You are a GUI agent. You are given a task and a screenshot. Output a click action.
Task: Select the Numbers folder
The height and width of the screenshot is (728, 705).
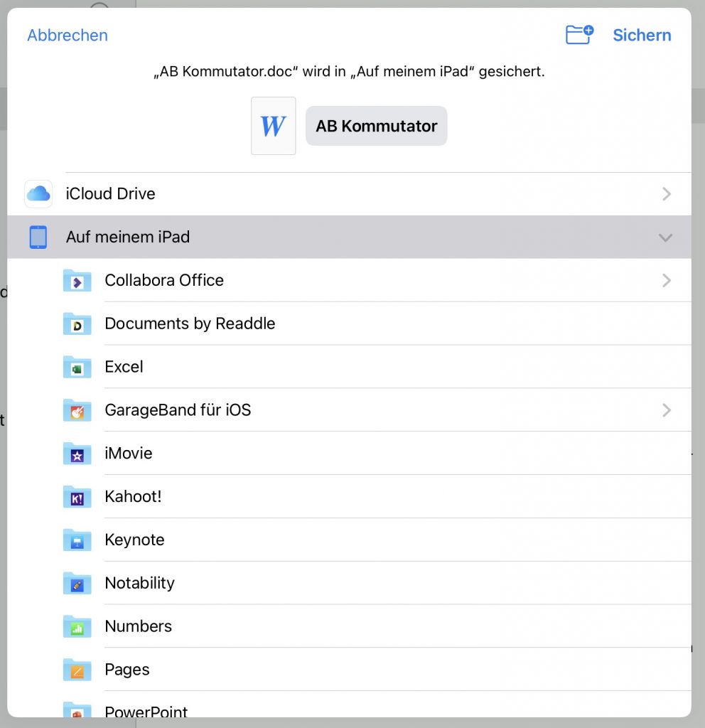(x=138, y=626)
